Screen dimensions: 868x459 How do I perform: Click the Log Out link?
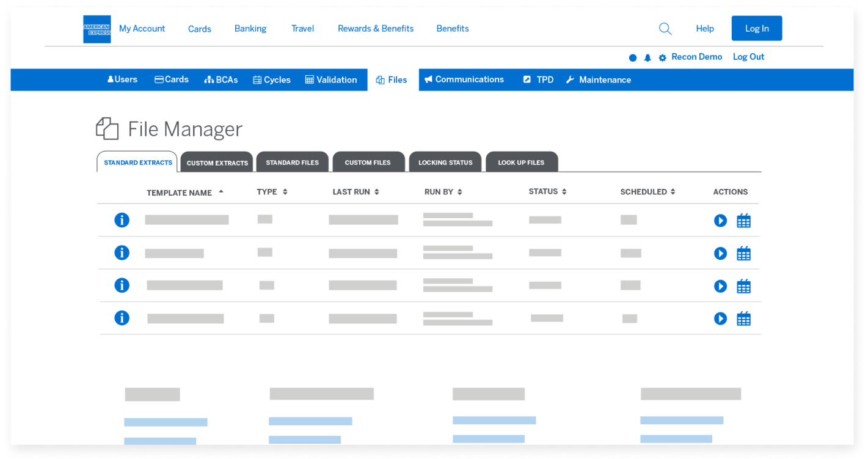pyautogui.click(x=748, y=57)
